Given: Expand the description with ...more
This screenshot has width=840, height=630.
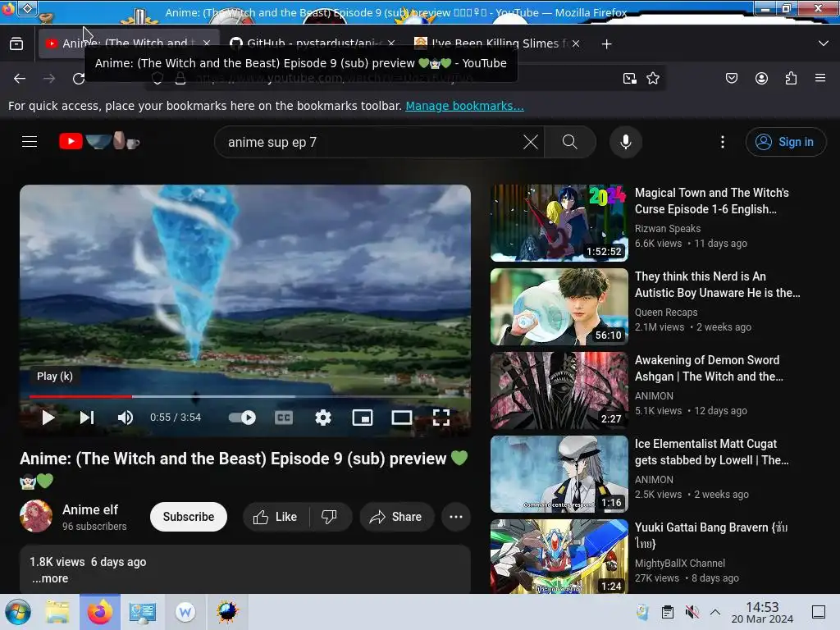Looking at the screenshot, I should pyautogui.click(x=50, y=578).
